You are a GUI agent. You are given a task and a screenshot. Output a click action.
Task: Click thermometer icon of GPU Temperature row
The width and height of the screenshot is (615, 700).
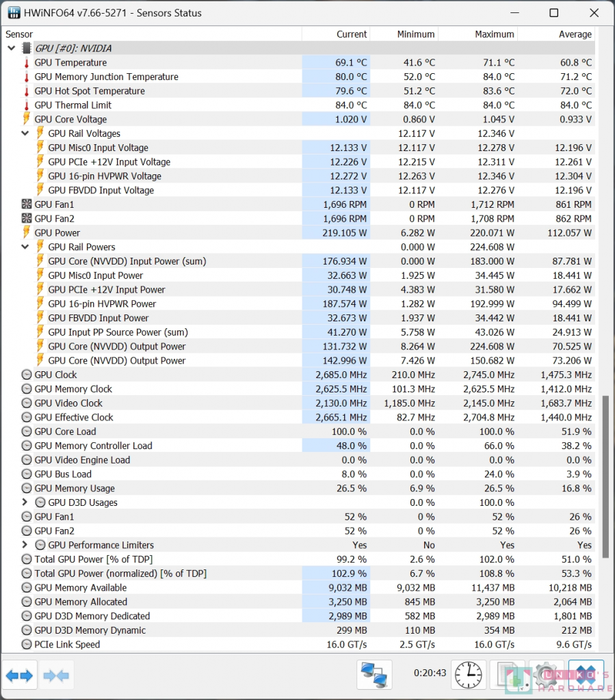(27, 62)
